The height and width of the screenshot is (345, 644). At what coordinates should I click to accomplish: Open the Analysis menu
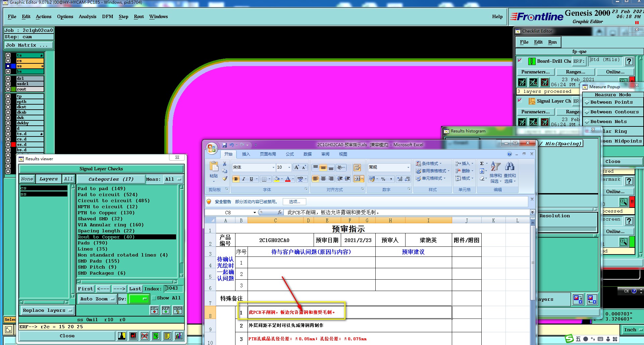[88, 16]
